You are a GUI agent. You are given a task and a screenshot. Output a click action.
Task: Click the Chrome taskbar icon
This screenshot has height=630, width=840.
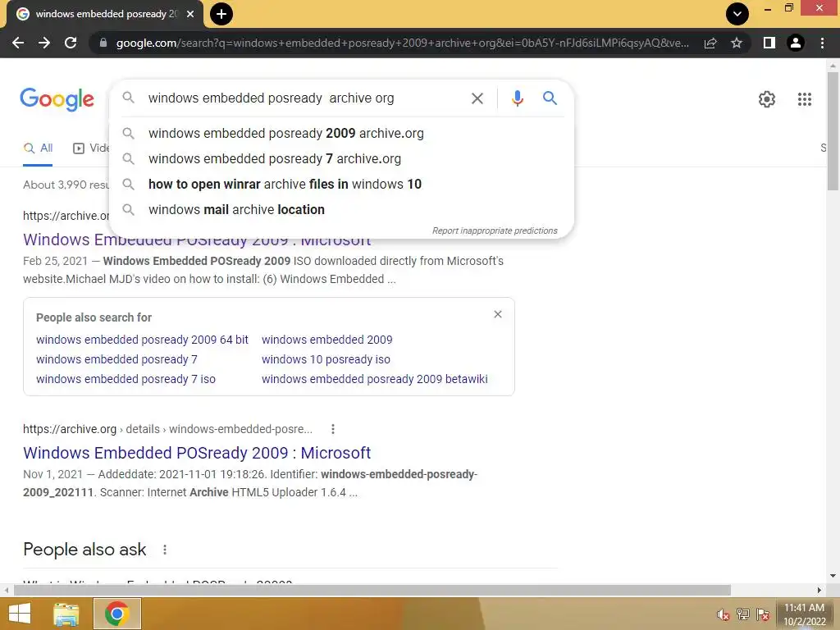pyautogui.click(x=116, y=614)
